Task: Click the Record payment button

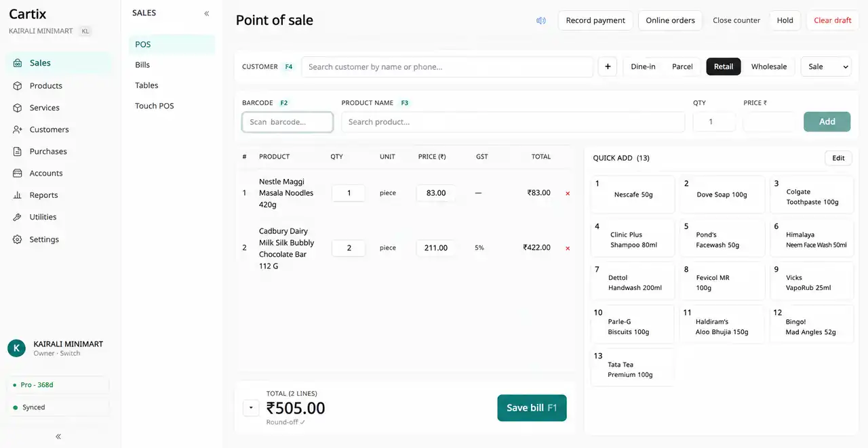Action: pyautogui.click(x=595, y=20)
